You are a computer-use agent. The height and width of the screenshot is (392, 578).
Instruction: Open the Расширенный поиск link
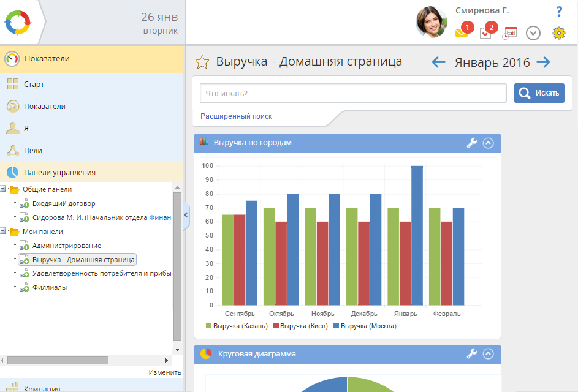[236, 116]
